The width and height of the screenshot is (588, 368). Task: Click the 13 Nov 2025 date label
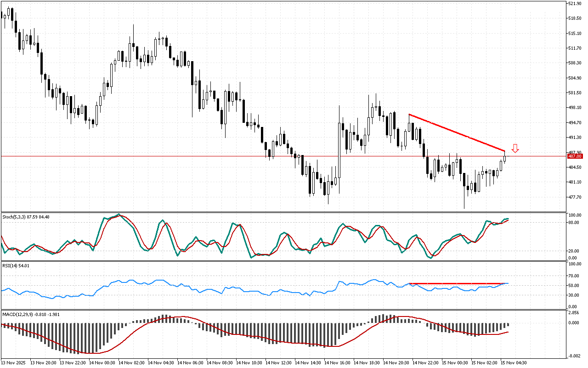tap(14, 362)
